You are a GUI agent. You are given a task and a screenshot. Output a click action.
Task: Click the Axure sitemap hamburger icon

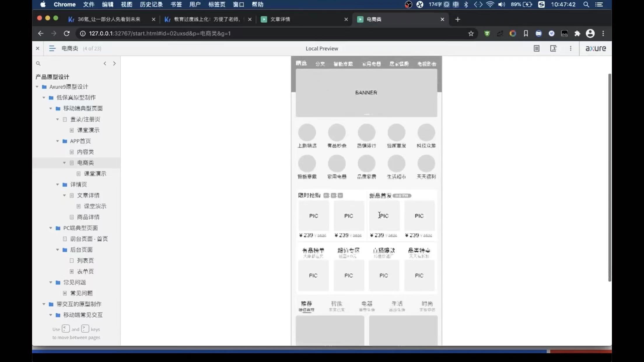[52, 48]
